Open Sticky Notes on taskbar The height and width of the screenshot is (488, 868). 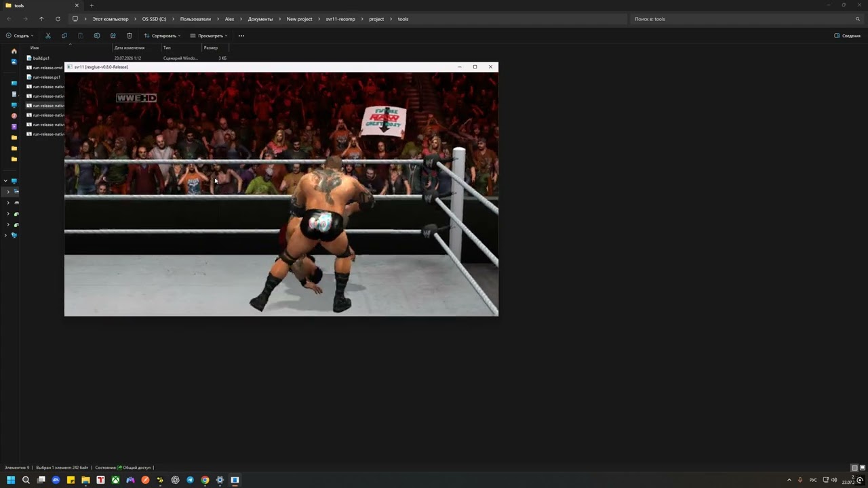[x=71, y=480]
